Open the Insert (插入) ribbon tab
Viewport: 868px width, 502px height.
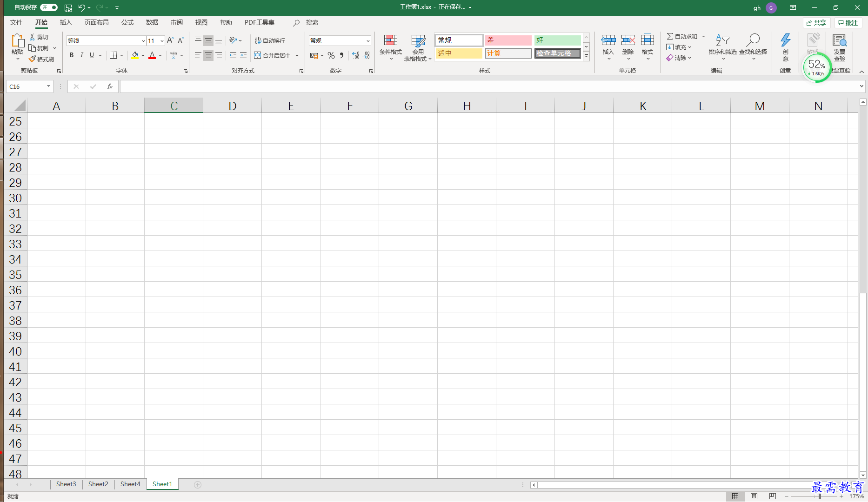(x=66, y=22)
